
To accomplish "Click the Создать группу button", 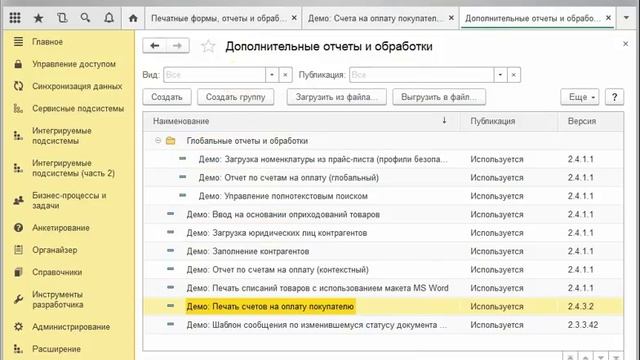I will [x=236, y=97].
